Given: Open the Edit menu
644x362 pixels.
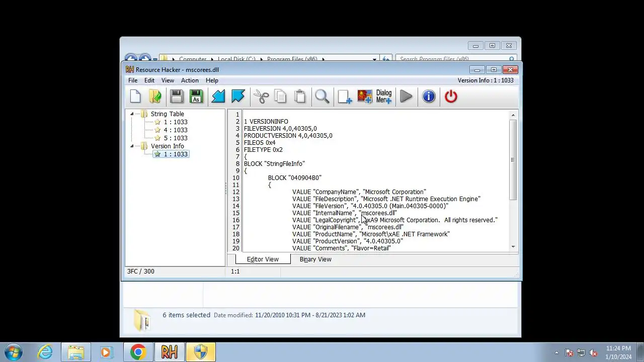Looking at the screenshot, I should [x=149, y=80].
